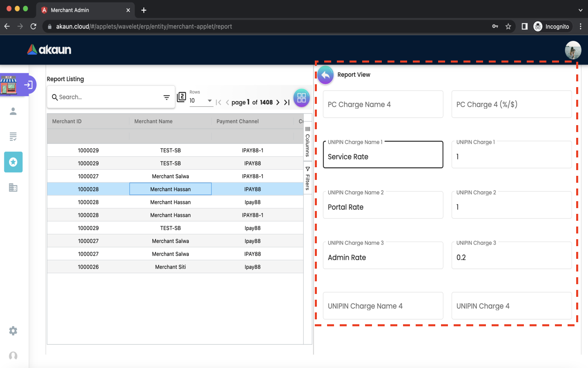Image resolution: width=588 pixels, height=368 pixels.
Task: Open the Columns side panel tab
Action: click(307, 141)
